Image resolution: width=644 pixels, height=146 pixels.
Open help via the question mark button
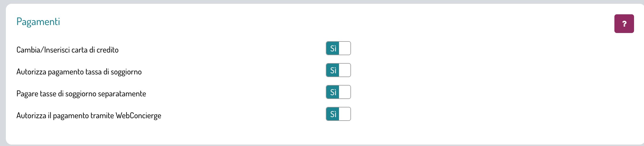pos(624,24)
